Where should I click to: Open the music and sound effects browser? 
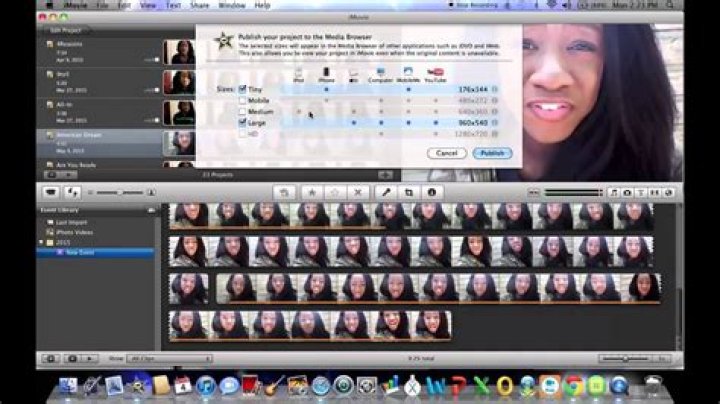(613, 191)
